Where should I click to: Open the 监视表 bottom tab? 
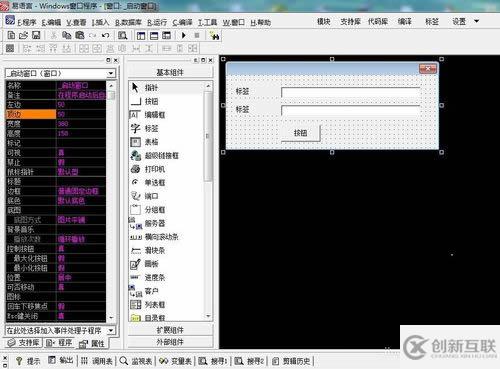click(x=136, y=361)
